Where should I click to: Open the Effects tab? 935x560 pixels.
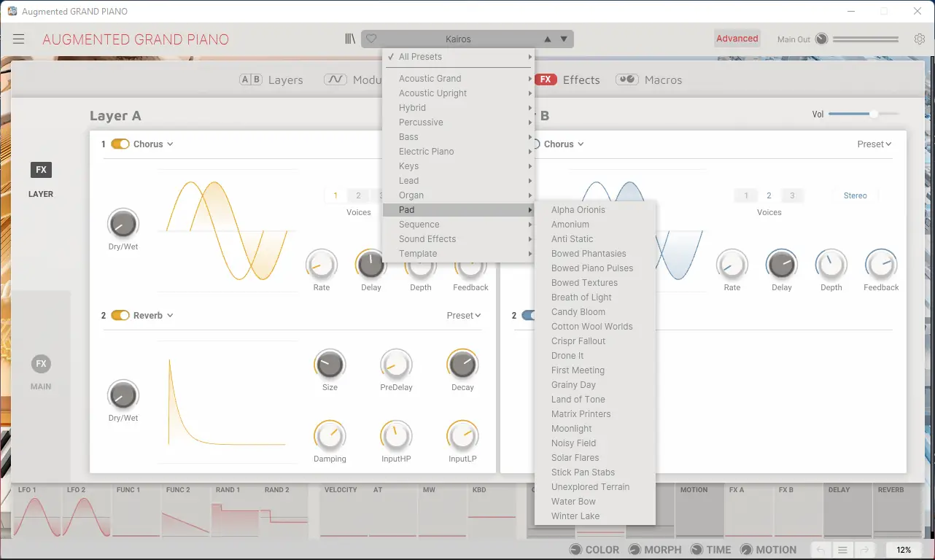pyautogui.click(x=567, y=80)
